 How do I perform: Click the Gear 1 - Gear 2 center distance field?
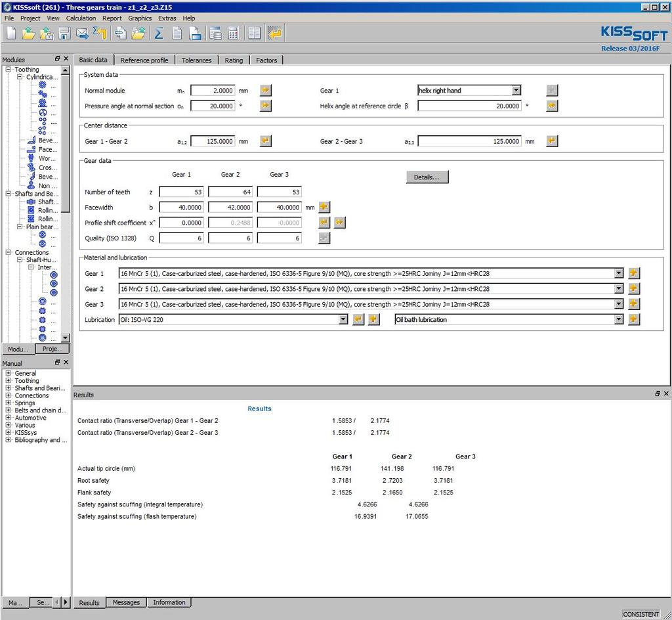pyautogui.click(x=213, y=141)
